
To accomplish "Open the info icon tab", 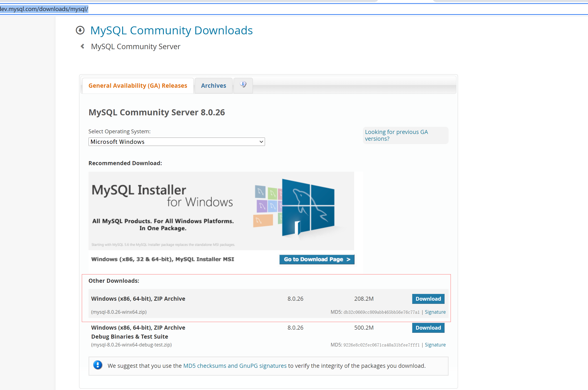I will (243, 85).
